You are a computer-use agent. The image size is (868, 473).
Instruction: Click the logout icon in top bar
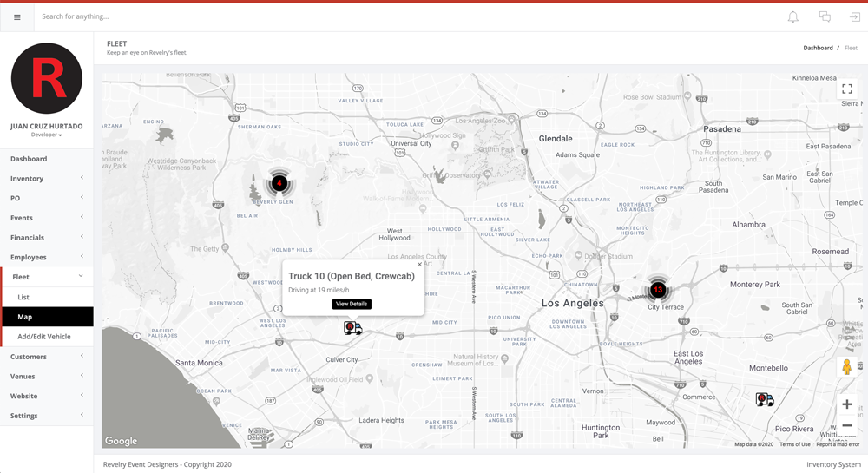855,17
